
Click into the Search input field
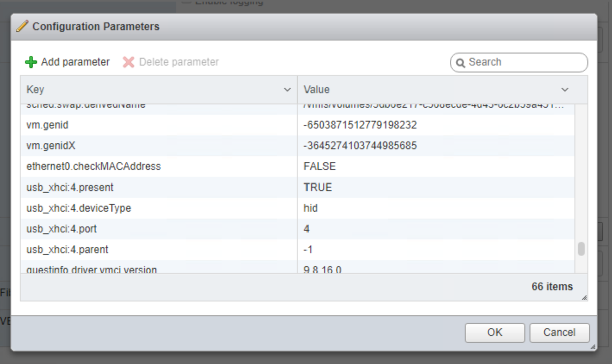[524, 63]
